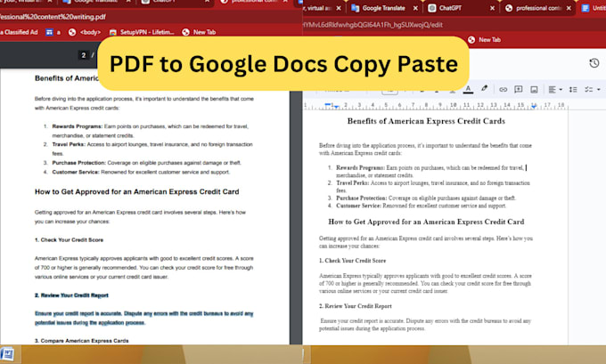Click the add comment icon in Docs toolbar
Screen dimensions: 606x364
tap(519, 90)
